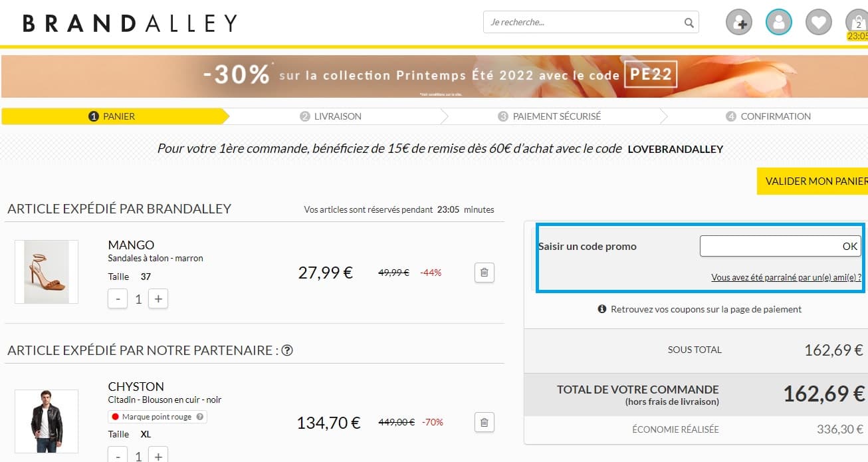This screenshot has height=462, width=868.
Task: Click the info icon about coupons
Action: pyautogui.click(x=603, y=308)
